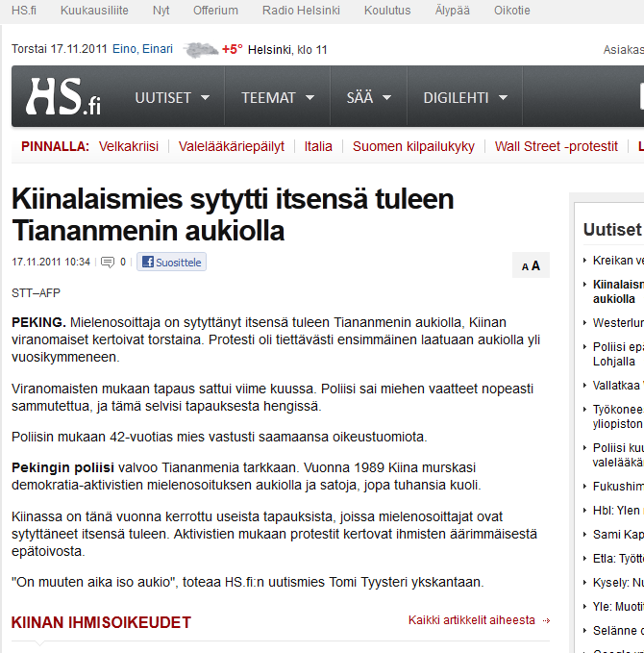Go to Radio Helsinki in top bar

301,11
